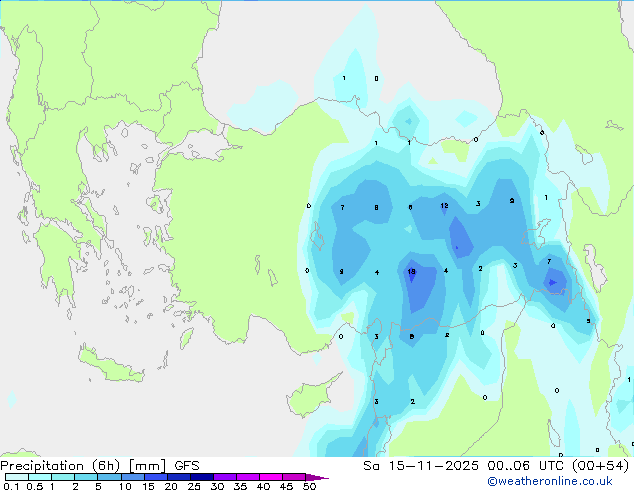Click the '0.5' legend scale label
The width and height of the screenshot is (634, 490).
(35, 486)
